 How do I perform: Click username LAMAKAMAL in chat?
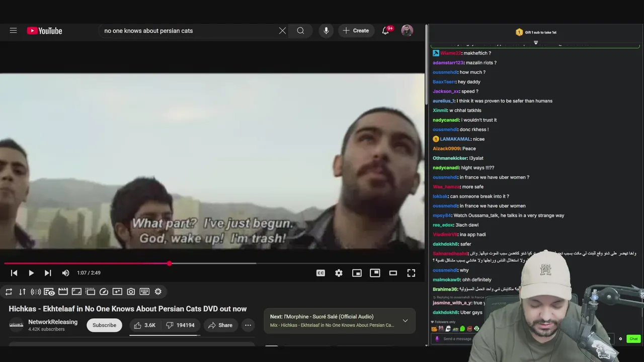tap(455, 139)
